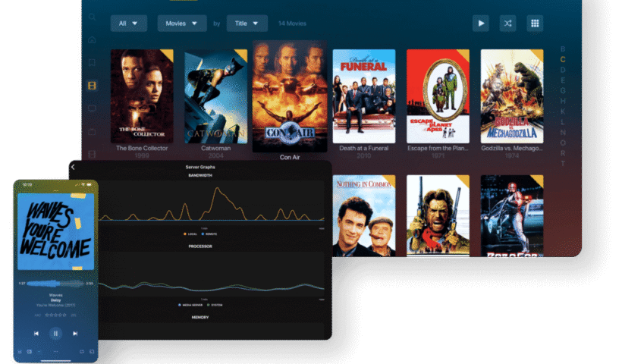Image resolution: width=622 pixels, height=364 pixels.
Task: Select the highlighted Movies library icon
Action: point(92,86)
